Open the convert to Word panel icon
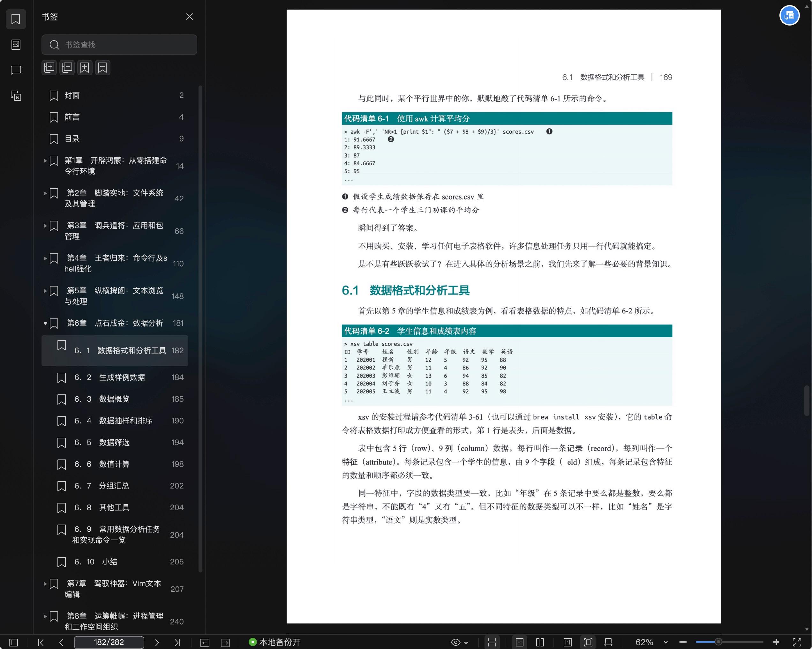Viewport: 812px width, 649px height. coord(16,96)
